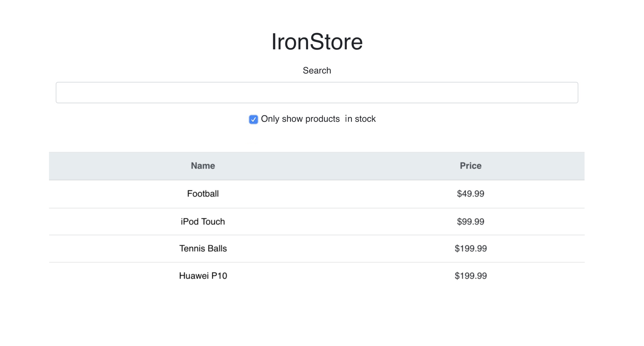
Task: Click the $99.99 iPod Touch price
Action: [471, 222]
